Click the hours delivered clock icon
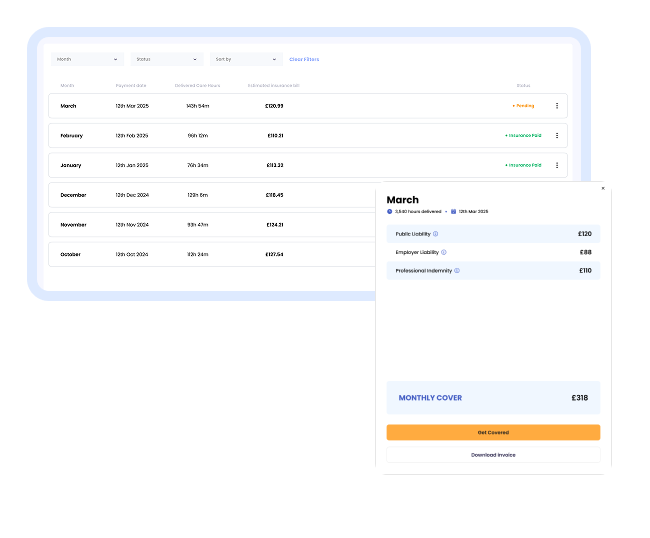The image size is (650, 538). (x=390, y=212)
